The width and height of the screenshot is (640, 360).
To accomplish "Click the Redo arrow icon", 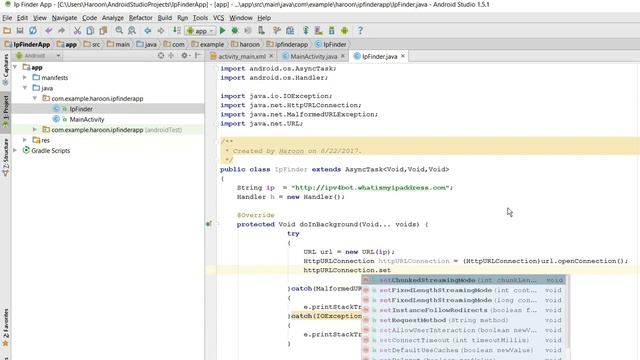I will pyautogui.click(x=62, y=31).
